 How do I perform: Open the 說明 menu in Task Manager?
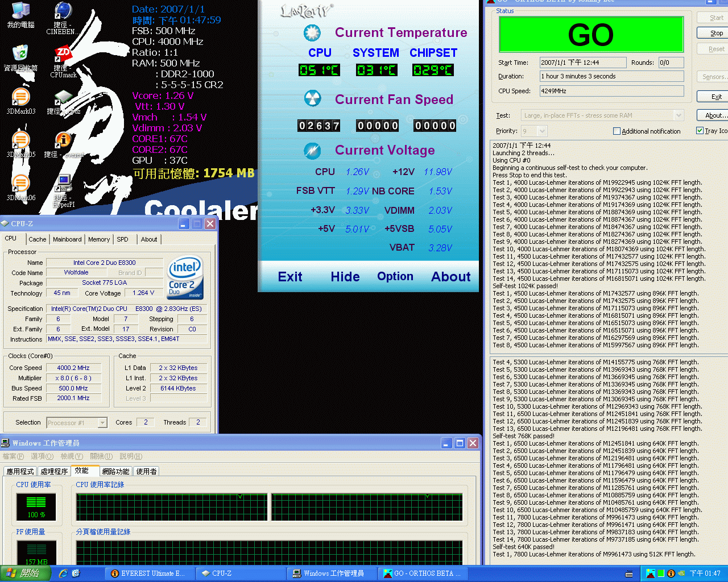[x=131, y=456]
